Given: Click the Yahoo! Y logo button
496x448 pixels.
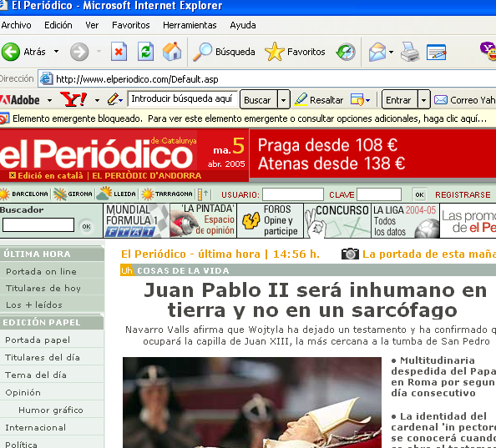Looking at the screenshot, I should pyautogui.click(x=73, y=100).
